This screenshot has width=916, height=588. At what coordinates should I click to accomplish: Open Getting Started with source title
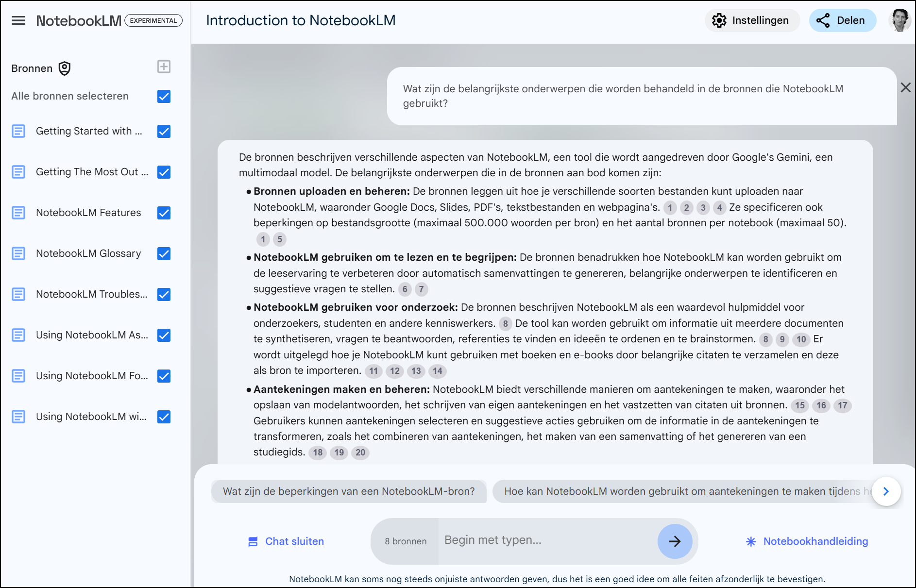89,131
